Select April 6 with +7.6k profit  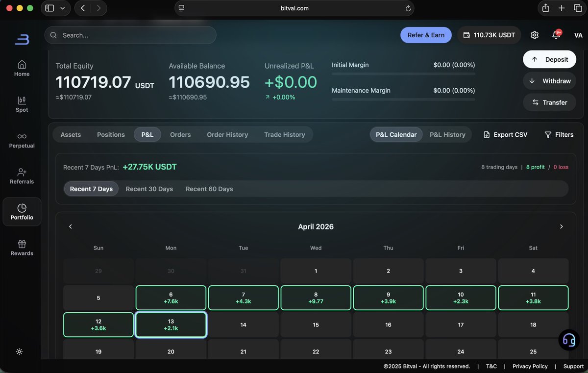click(171, 298)
